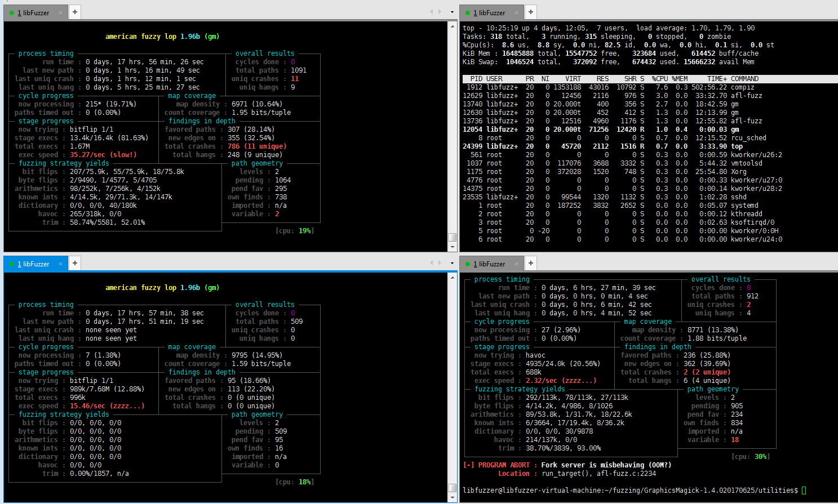Click total crashes '786 (11 unique)'
838x504 pixels.
click(257, 146)
